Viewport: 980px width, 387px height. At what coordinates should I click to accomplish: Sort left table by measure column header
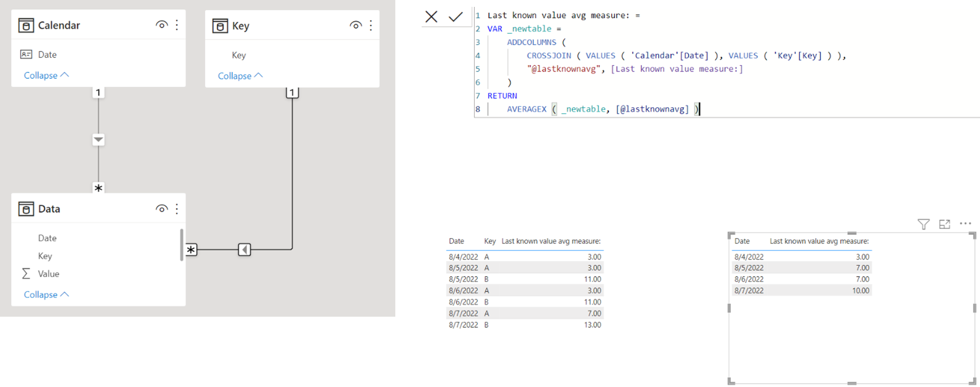click(x=551, y=241)
